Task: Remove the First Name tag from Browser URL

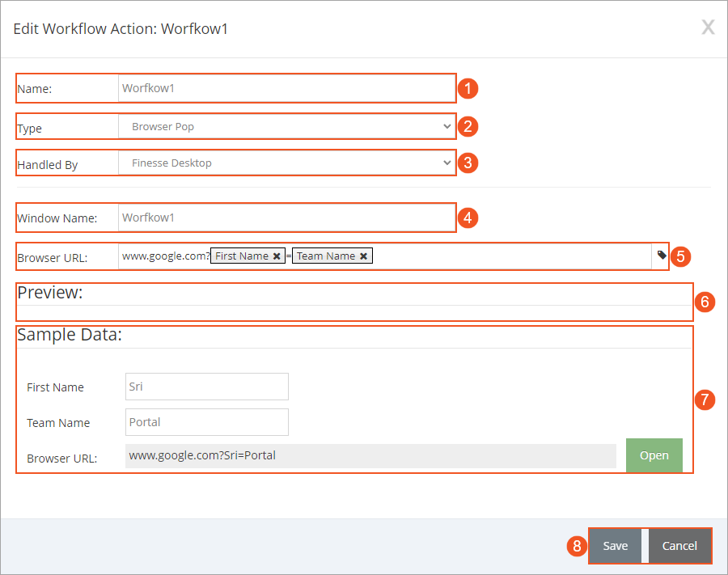Action: [x=277, y=256]
